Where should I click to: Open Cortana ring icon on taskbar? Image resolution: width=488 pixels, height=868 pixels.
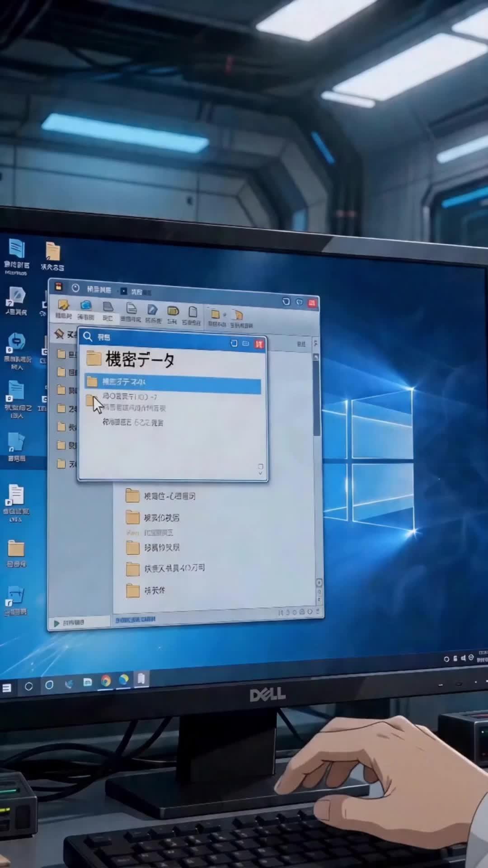tap(49, 685)
